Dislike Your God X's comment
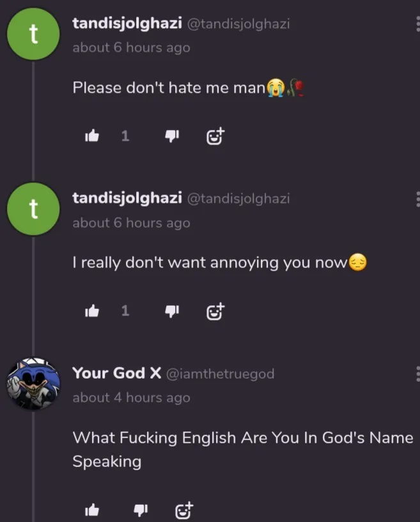 click(141, 510)
